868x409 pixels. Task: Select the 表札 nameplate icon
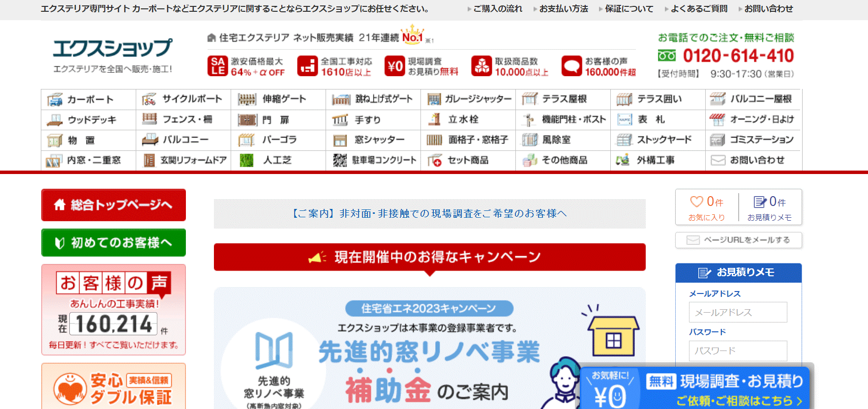point(625,119)
